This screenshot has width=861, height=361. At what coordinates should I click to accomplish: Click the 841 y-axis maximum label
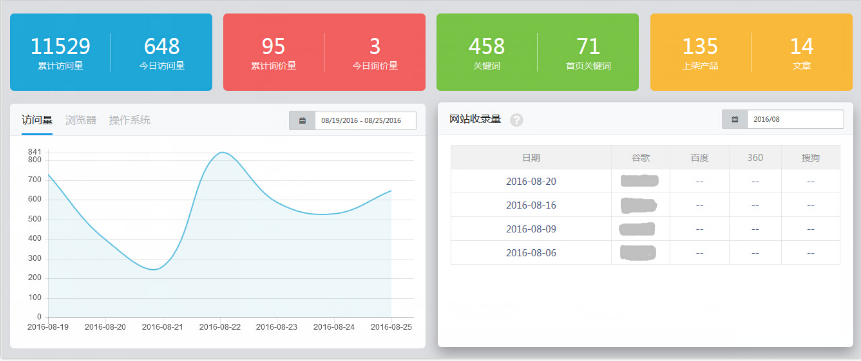(35, 152)
